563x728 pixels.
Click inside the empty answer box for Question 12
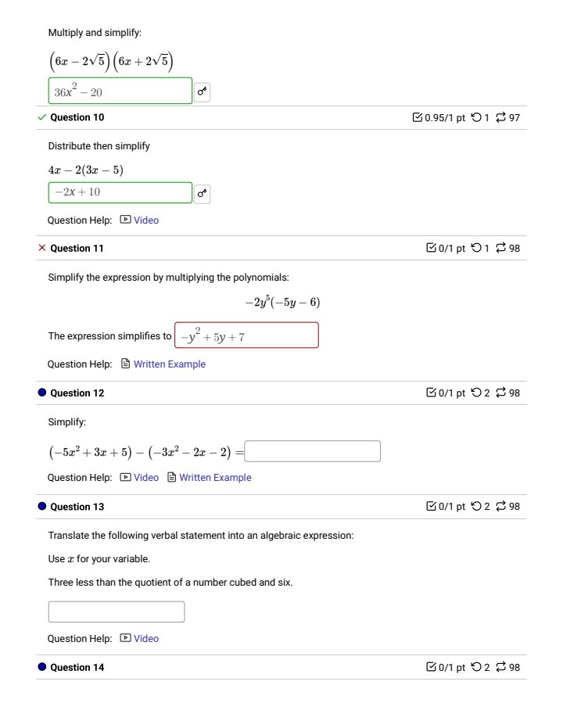pyautogui.click(x=312, y=451)
